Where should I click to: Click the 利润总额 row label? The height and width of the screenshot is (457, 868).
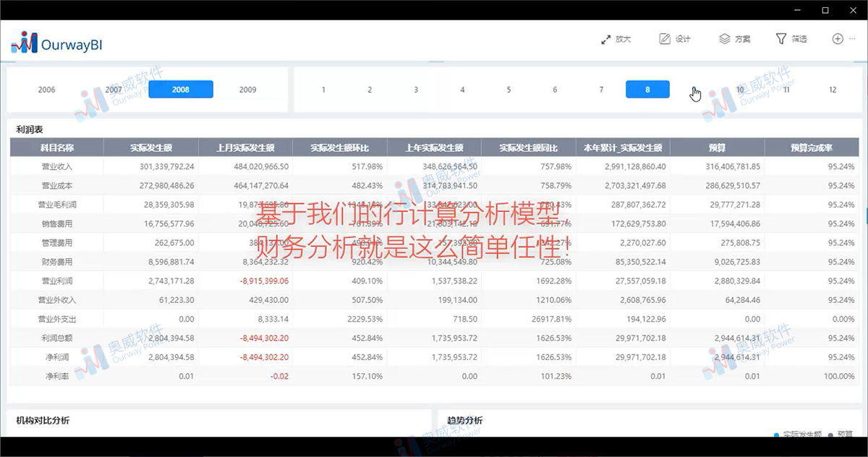tap(58, 338)
